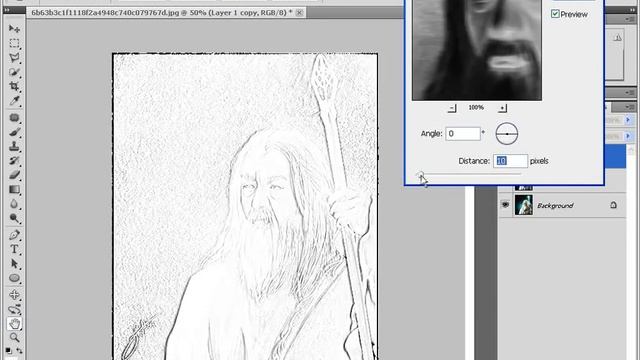This screenshot has width=640, height=360.
Task: Select the Move tool
Action: 14,29
